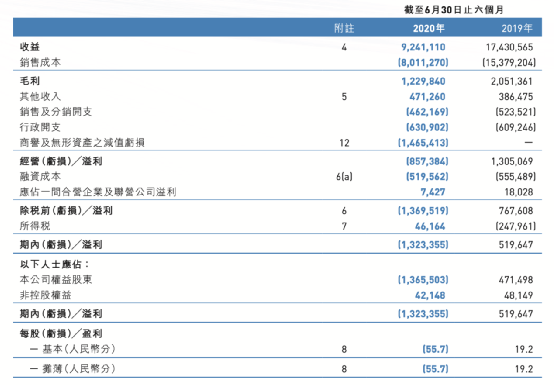Click the 767,608 pre-tax value
The width and height of the screenshot is (554, 385).
coord(516,211)
